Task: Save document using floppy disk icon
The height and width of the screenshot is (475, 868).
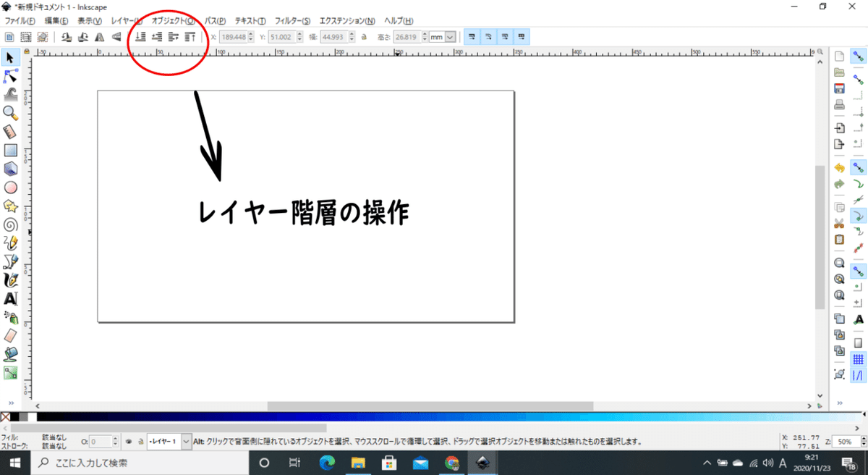Action: 839,89
